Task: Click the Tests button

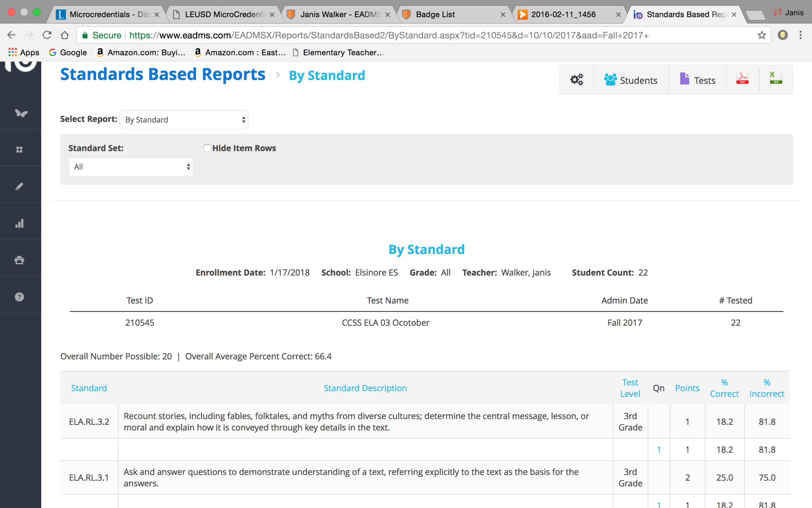Action: [x=697, y=80]
